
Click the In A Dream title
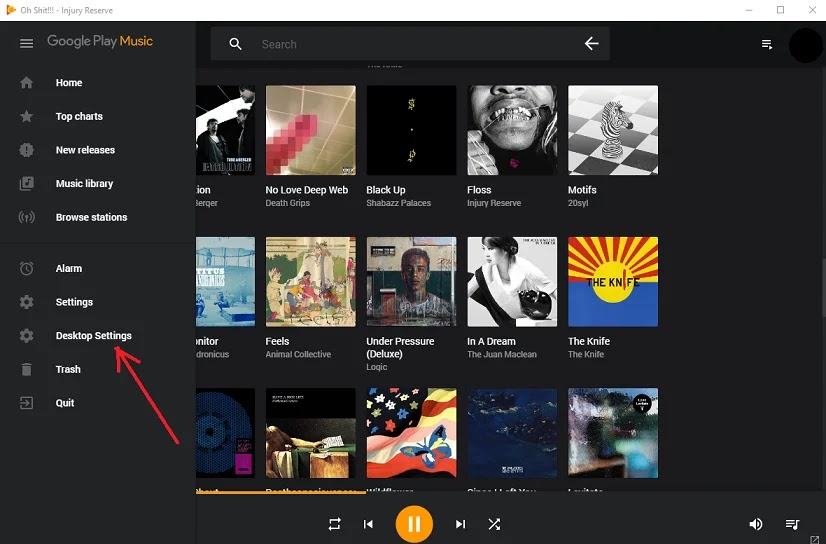tap(491, 341)
